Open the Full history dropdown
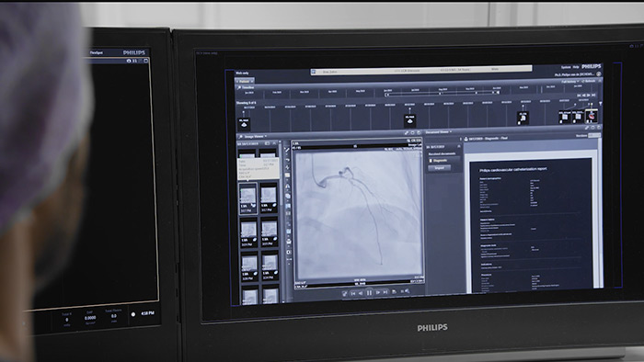 pos(570,82)
